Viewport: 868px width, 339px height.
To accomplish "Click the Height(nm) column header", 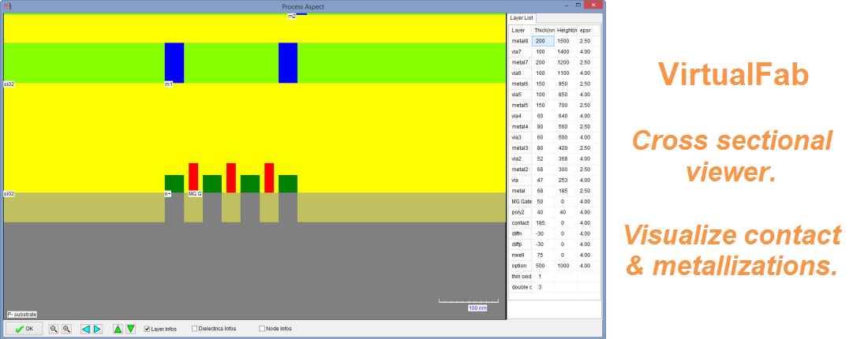I will tap(566, 31).
